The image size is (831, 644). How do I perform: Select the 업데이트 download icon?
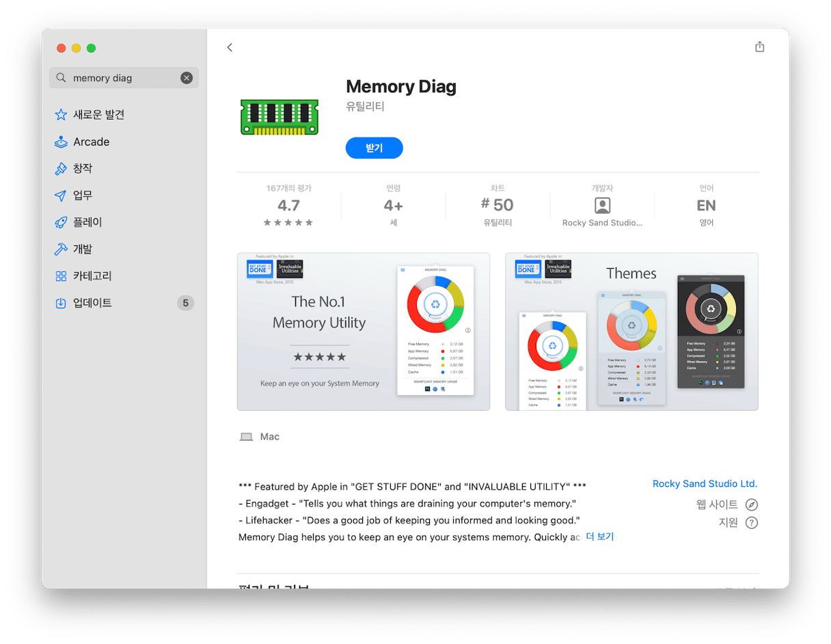click(61, 303)
